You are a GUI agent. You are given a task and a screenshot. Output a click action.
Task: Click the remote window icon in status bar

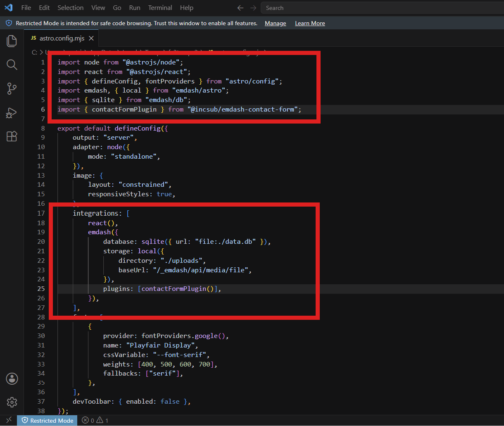pyautogui.click(x=8, y=420)
